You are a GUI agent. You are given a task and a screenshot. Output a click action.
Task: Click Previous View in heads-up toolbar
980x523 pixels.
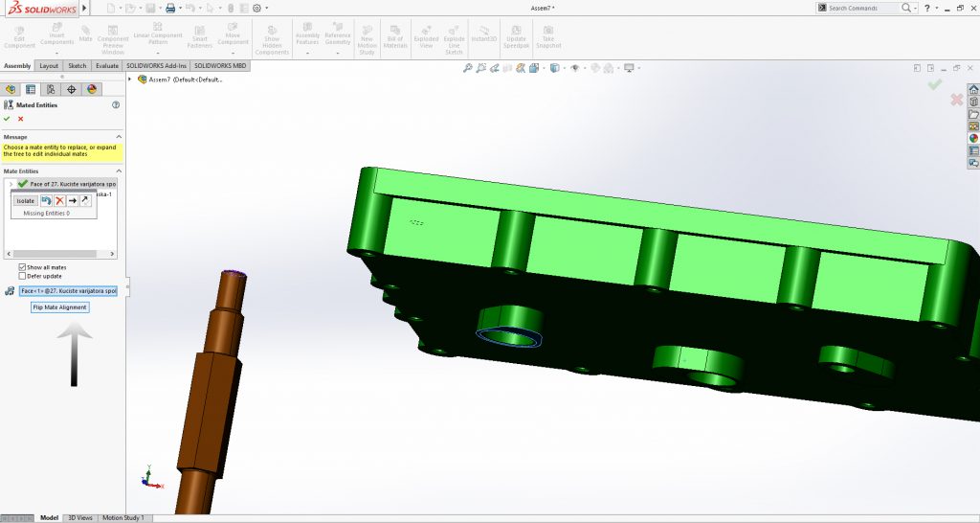tap(495, 68)
